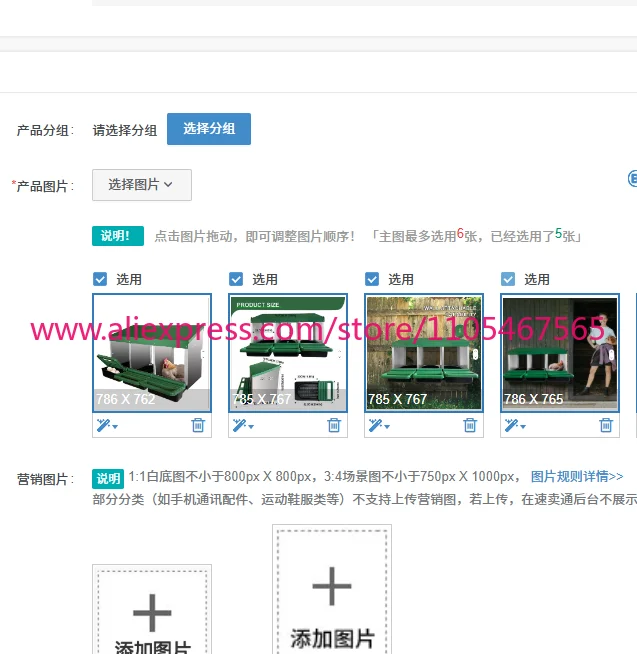Add a square marketing image via 添加图片
The height and width of the screenshot is (654, 637).
(x=152, y=609)
